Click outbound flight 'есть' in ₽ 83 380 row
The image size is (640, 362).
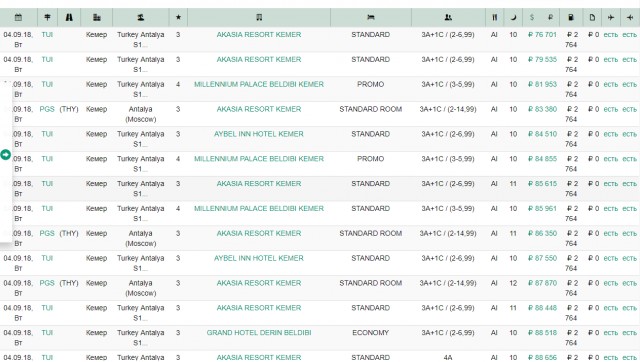pyautogui.click(x=611, y=109)
